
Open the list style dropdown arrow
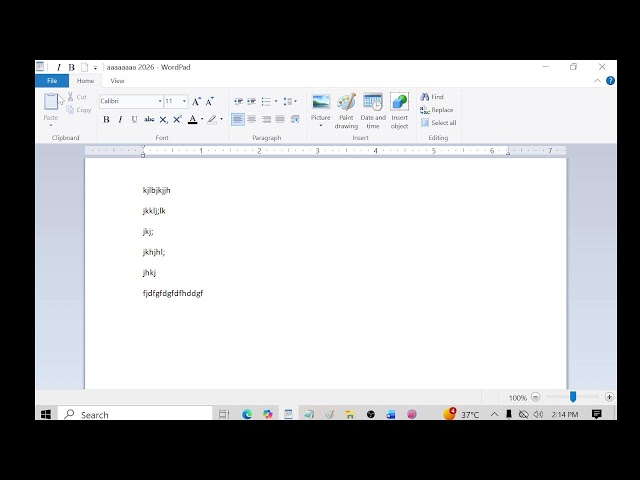click(276, 101)
